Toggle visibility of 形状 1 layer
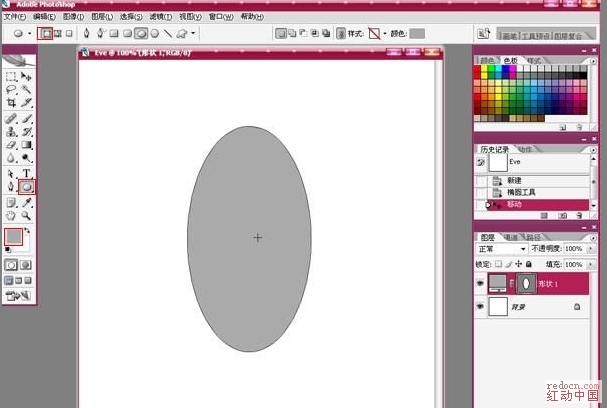 480,283
